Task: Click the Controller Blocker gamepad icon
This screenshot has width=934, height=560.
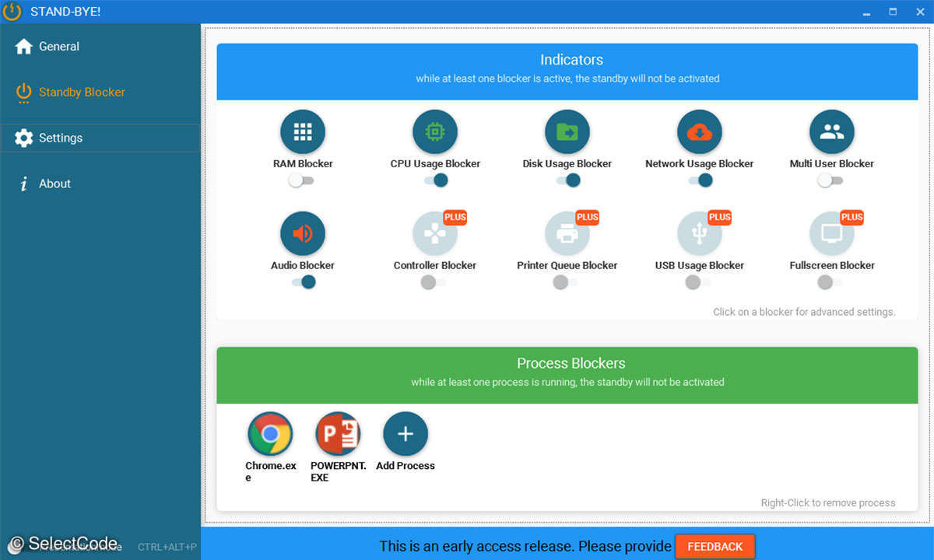Action: click(435, 233)
